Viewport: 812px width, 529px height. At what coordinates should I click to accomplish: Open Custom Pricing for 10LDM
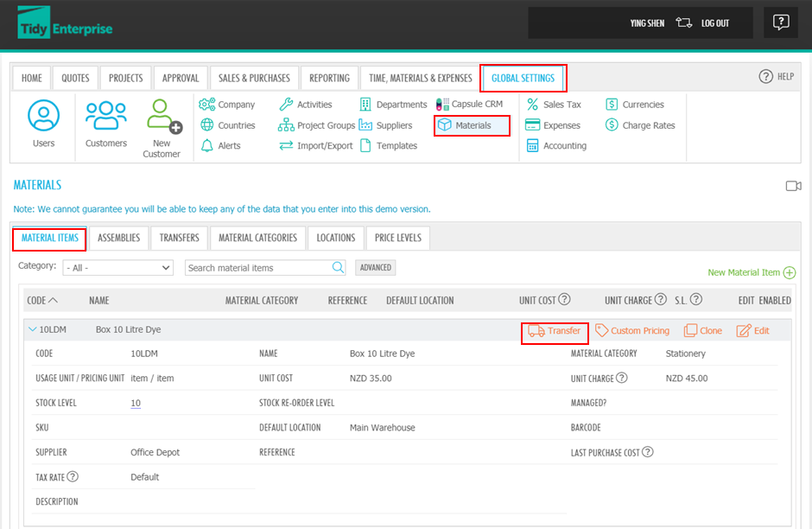[x=632, y=331]
